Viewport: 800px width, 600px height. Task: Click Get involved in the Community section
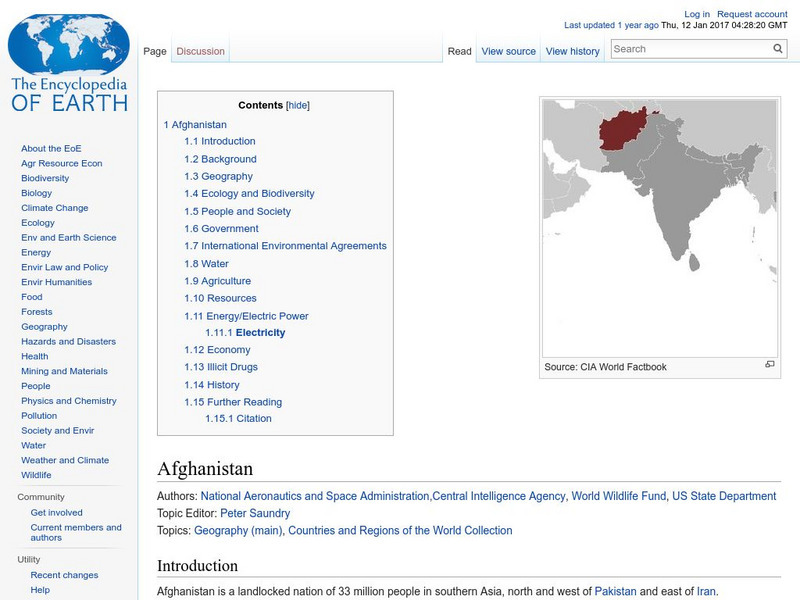[56, 512]
